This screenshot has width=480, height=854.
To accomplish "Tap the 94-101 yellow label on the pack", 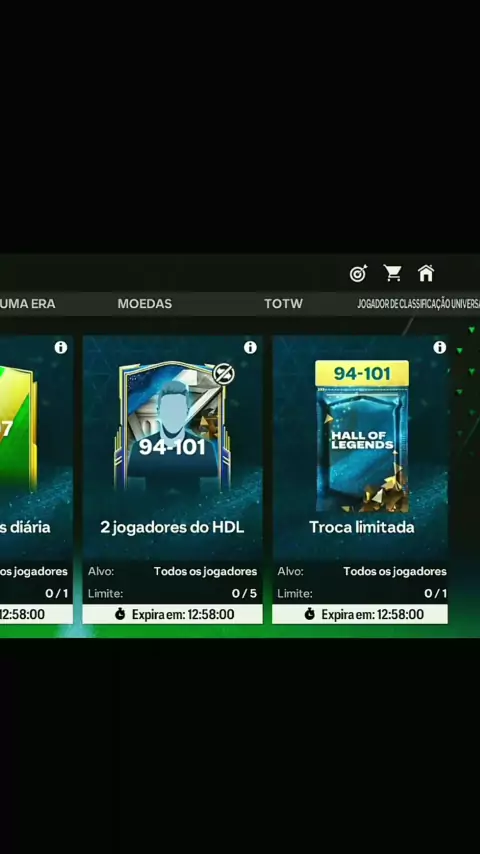I will pyautogui.click(x=362, y=374).
